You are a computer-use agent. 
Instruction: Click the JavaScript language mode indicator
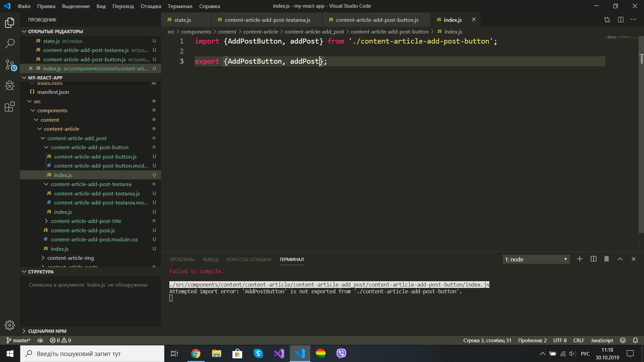click(x=602, y=340)
